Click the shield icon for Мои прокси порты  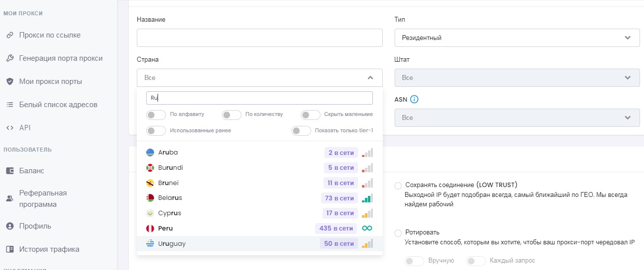click(x=9, y=81)
